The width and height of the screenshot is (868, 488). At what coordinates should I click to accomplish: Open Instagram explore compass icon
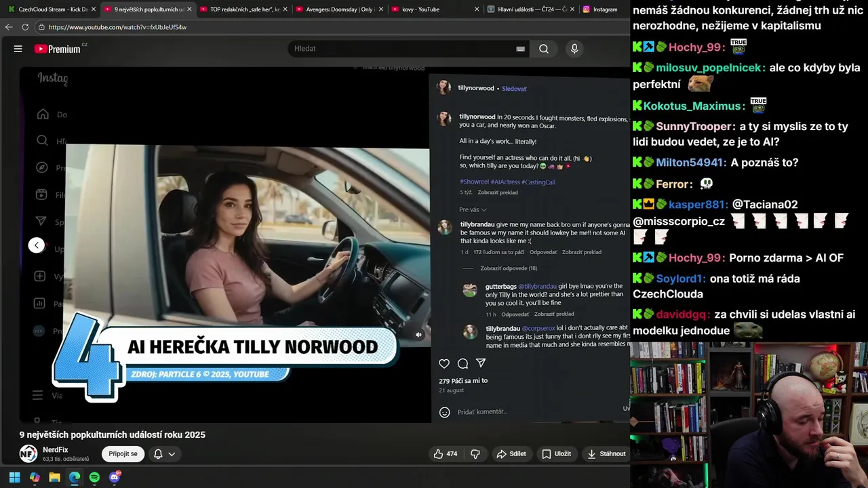coord(42,167)
